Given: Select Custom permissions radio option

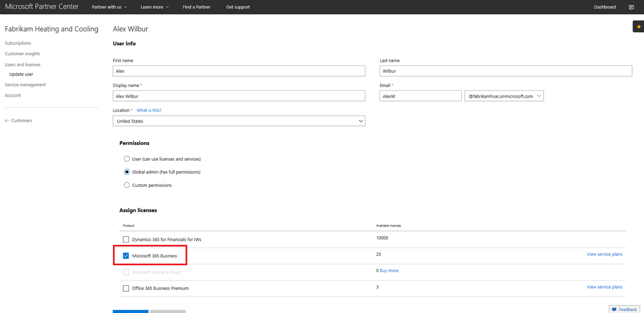Looking at the screenshot, I should 127,185.
